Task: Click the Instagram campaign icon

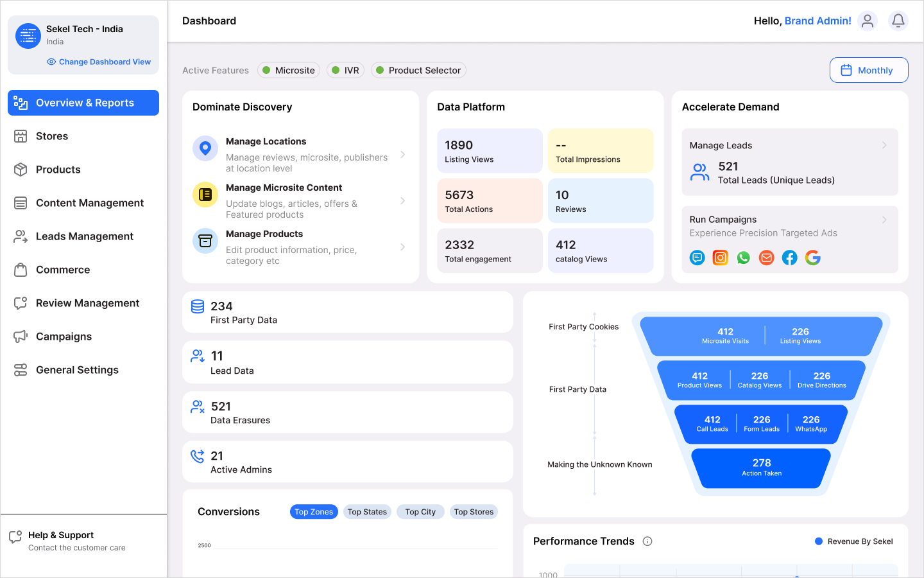Action: (721, 258)
